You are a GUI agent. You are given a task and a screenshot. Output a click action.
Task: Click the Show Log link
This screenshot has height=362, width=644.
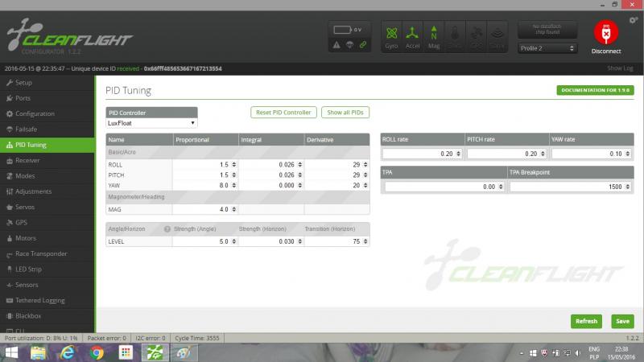pos(620,68)
